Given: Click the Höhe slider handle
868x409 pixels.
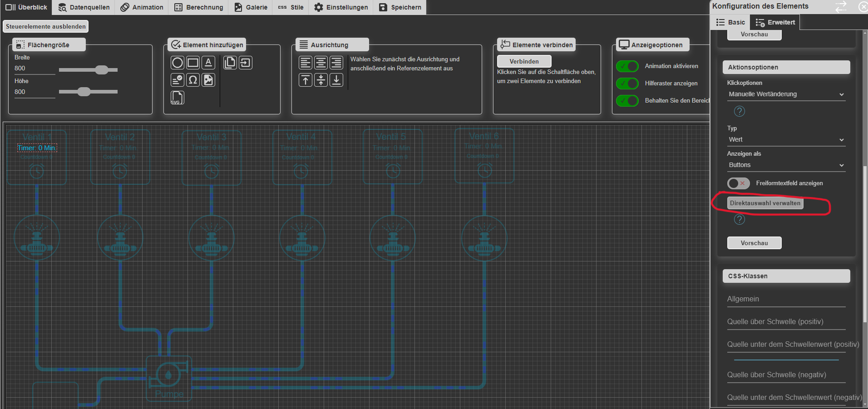Looking at the screenshot, I should (84, 92).
